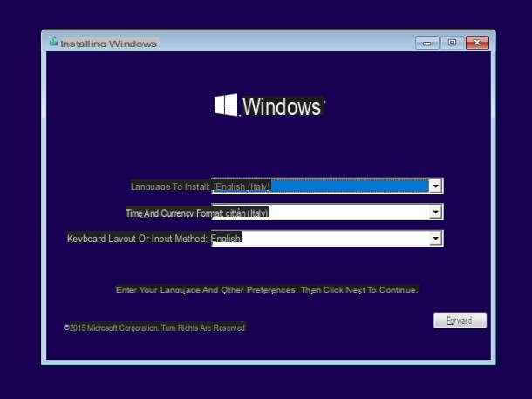Click the 'Enter Your Language And Other Preferences' instruction text
This screenshot has height=399, width=532.
(x=267, y=290)
